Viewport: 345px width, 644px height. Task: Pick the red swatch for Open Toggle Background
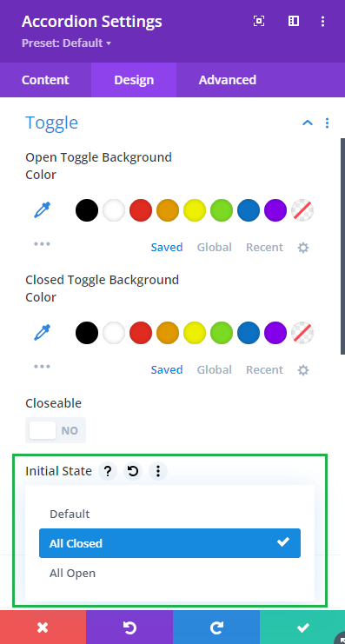click(141, 210)
